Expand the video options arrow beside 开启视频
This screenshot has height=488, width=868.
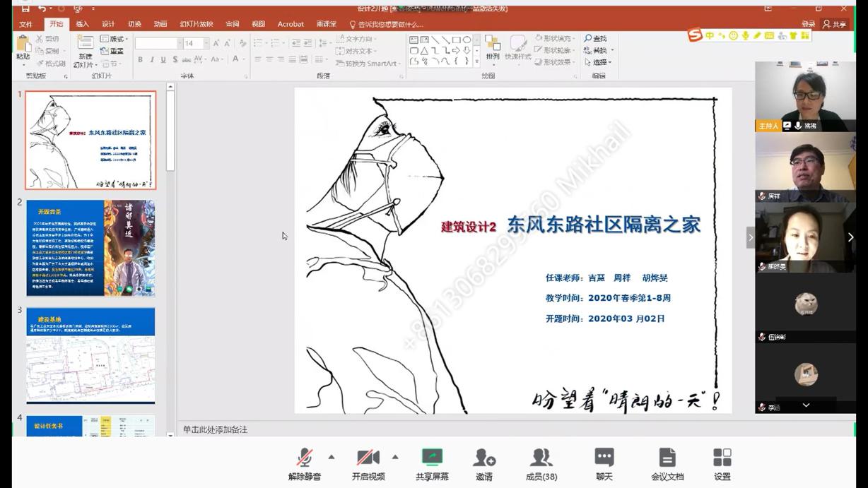click(395, 457)
